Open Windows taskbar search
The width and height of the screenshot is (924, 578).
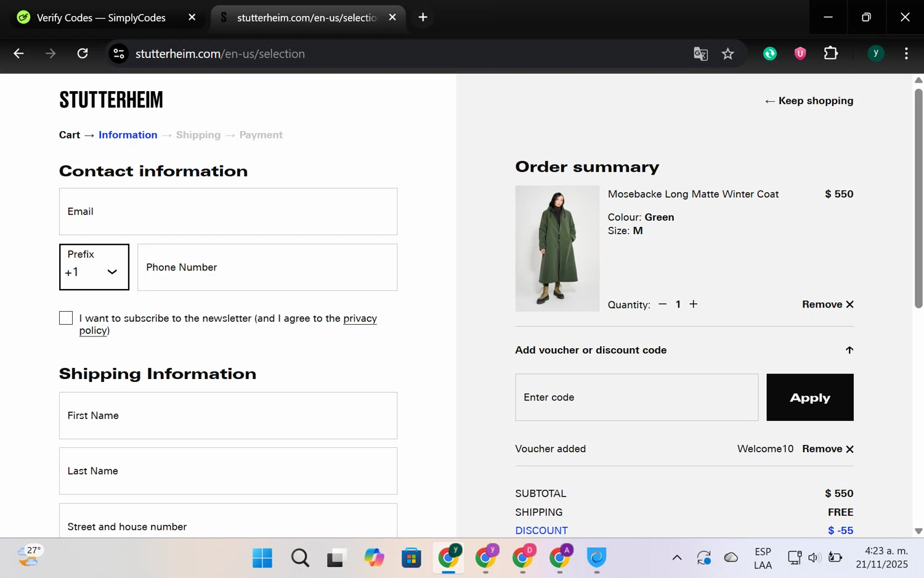300,558
